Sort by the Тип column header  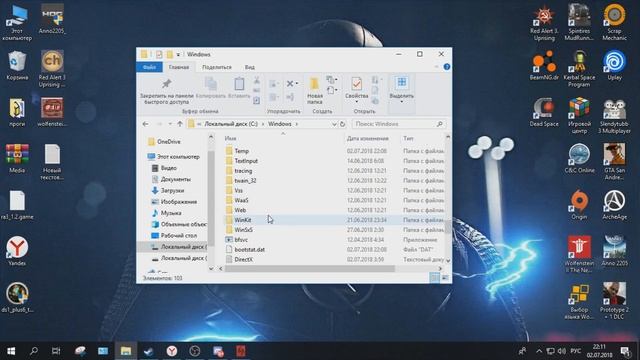408,139
